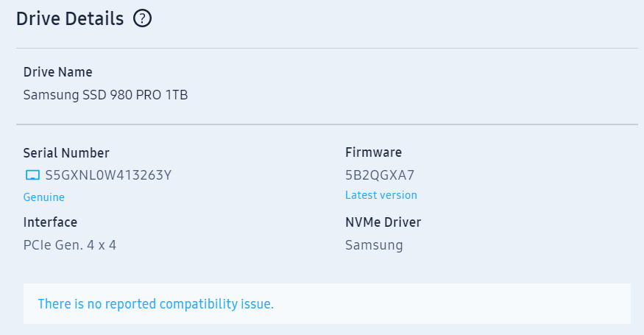Select the PCIe Gen. 4 x 4 interface value
Image resolution: width=644 pixels, height=335 pixels.
tap(70, 245)
